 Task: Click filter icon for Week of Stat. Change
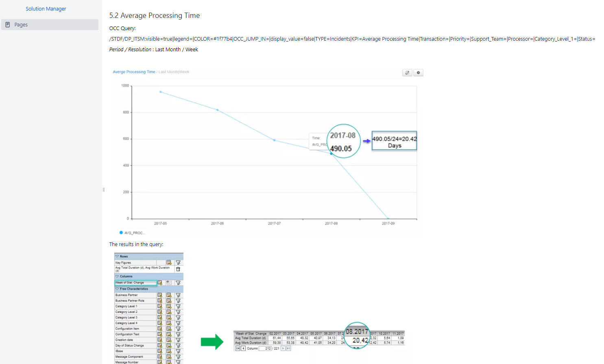(x=178, y=283)
